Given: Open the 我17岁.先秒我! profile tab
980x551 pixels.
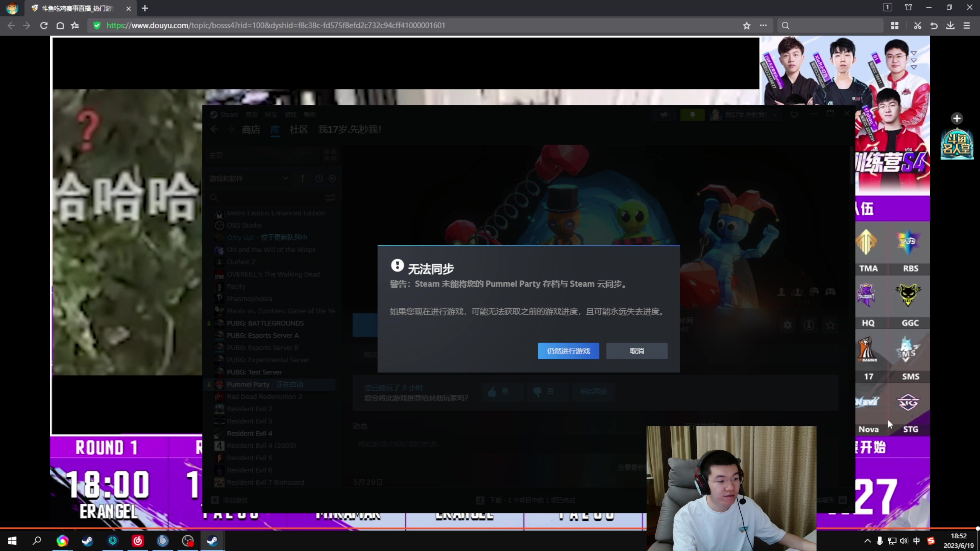Looking at the screenshot, I should [350, 129].
